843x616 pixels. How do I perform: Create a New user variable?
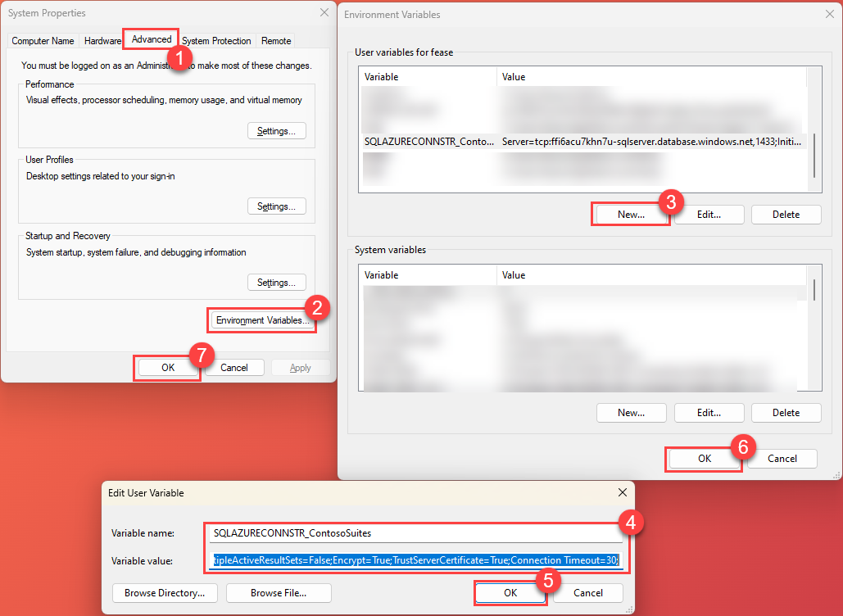click(x=630, y=214)
